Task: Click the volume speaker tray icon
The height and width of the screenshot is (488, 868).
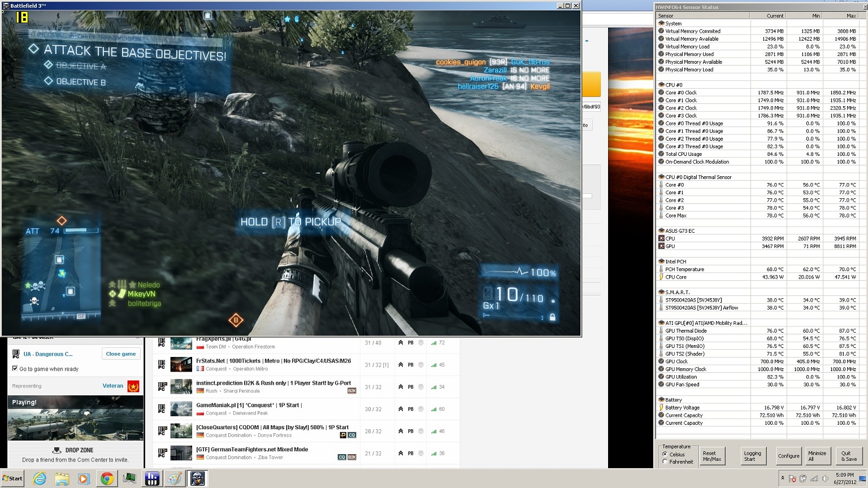Action: click(x=825, y=478)
